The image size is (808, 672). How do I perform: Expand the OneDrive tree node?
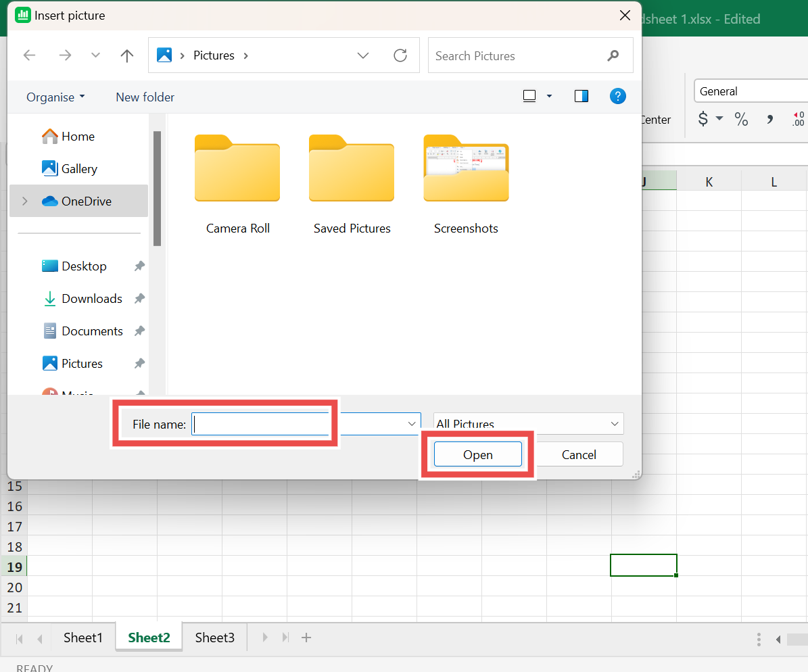click(x=25, y=201)
